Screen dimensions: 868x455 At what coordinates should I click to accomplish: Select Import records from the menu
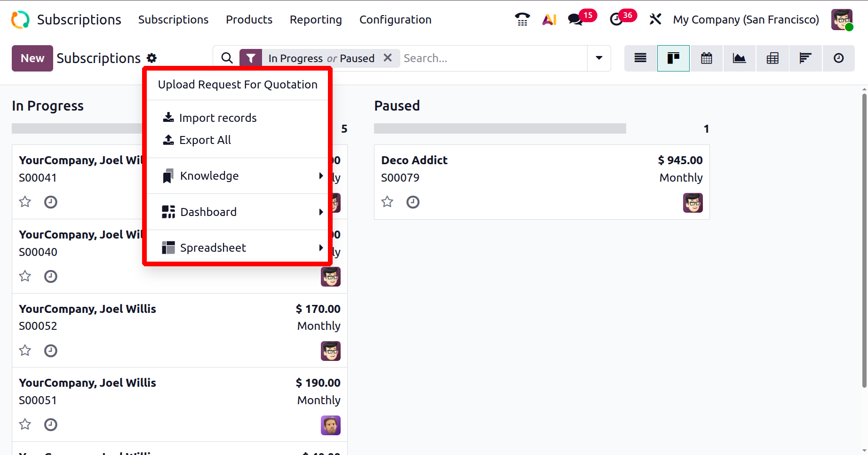[x=217, y=118]
